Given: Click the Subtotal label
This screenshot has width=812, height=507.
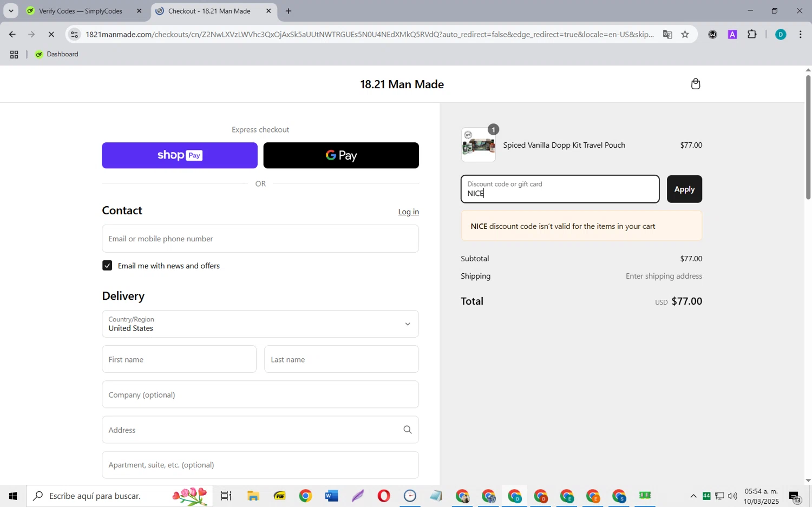Looking at the screenshot, I should tap(475, 259).
